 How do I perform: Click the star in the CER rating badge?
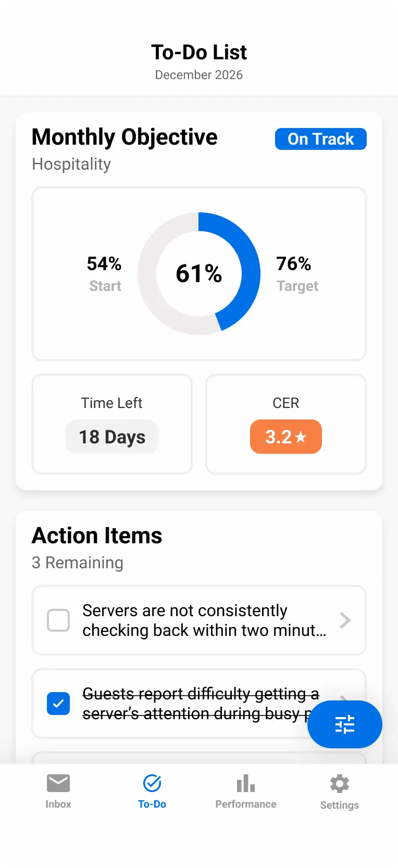(301, 437)
